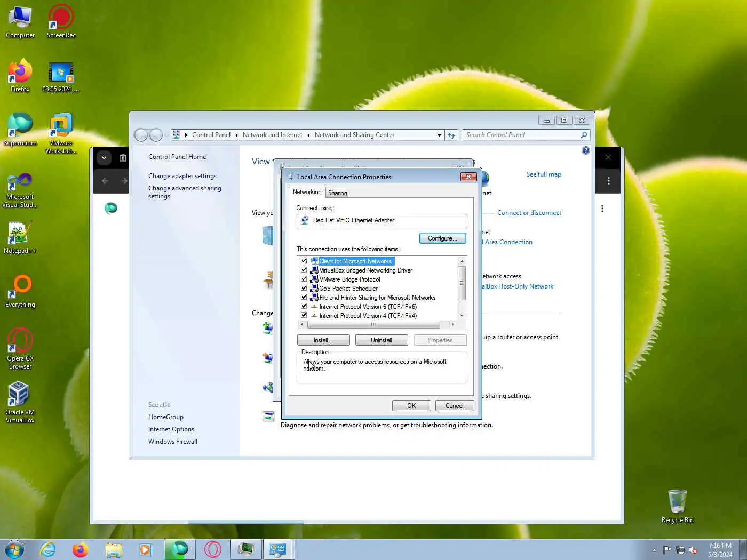Image resolution: width=747 pixels, height=560 pixels.
Task: Uncheck VirtualBox Bridged Networking Driver
Action: pos(304,270)
